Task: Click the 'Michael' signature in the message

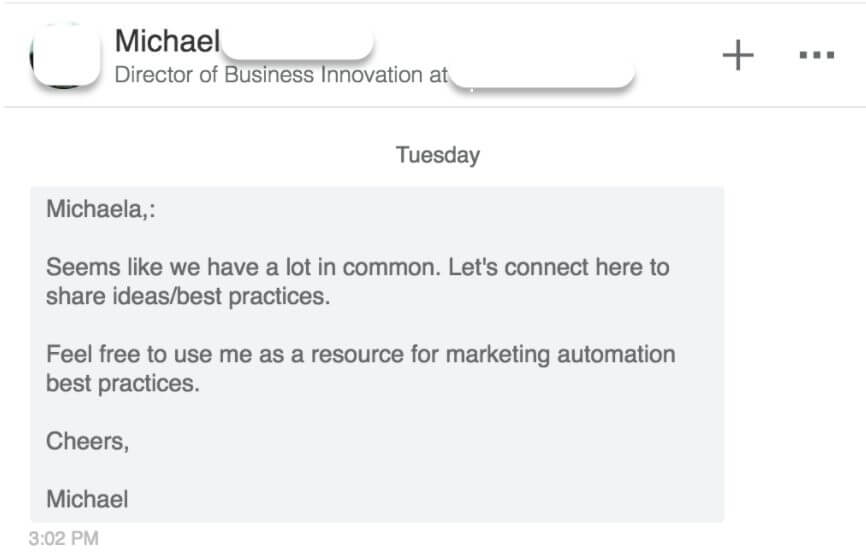Action: (87, 498)
